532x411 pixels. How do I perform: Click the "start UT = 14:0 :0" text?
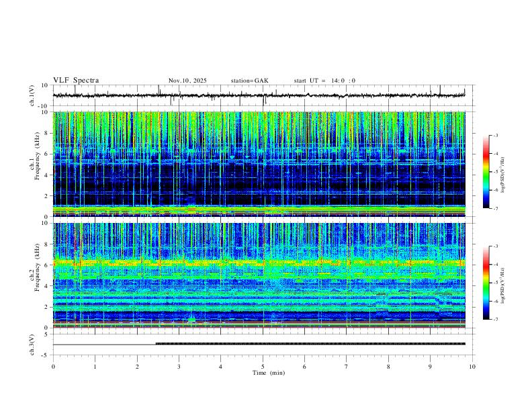pyautogui.click(x=324, y=81)
